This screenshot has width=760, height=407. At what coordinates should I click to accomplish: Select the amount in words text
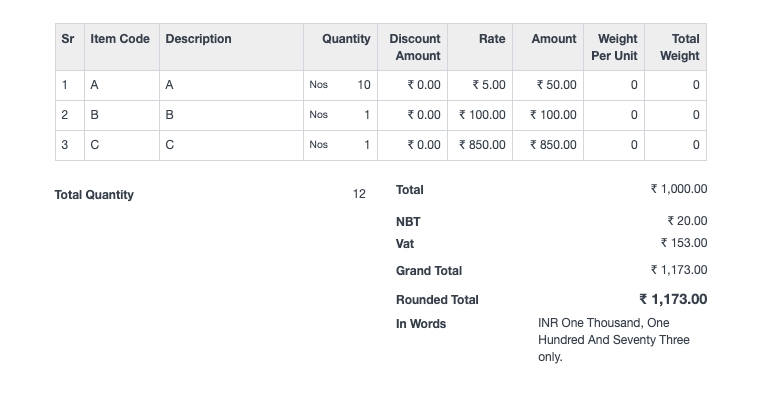[x=613, y=340]
